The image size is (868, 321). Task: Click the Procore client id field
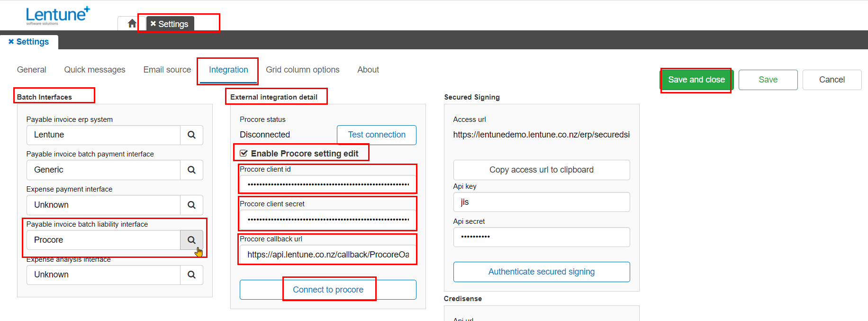(x=328, y=184)
